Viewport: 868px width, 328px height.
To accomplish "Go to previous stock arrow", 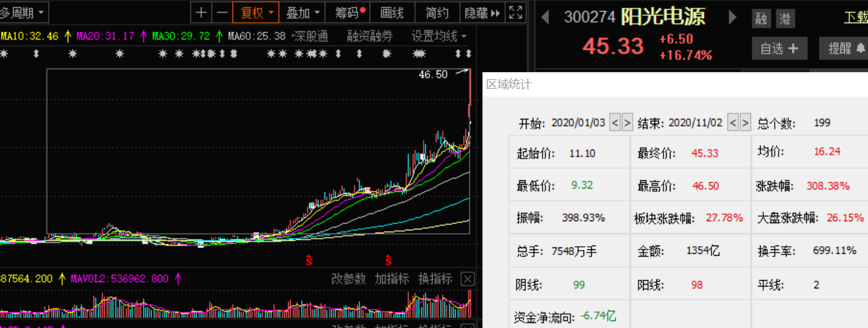I will (545, 17).
